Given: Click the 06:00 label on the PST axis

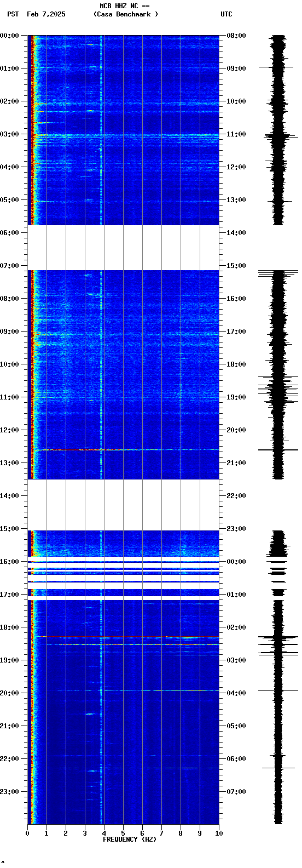Looking at the screenshot, I should (x=9, y=233).
